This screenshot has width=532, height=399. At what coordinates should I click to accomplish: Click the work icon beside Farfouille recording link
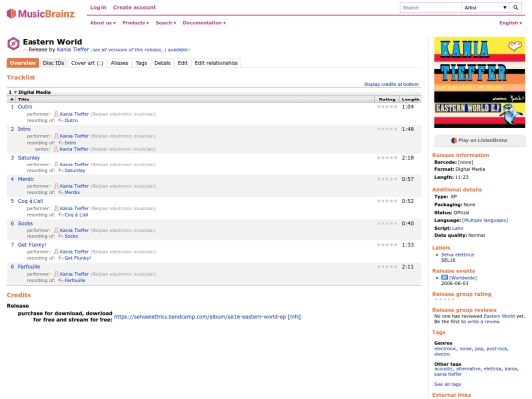(x=61, y=280)
